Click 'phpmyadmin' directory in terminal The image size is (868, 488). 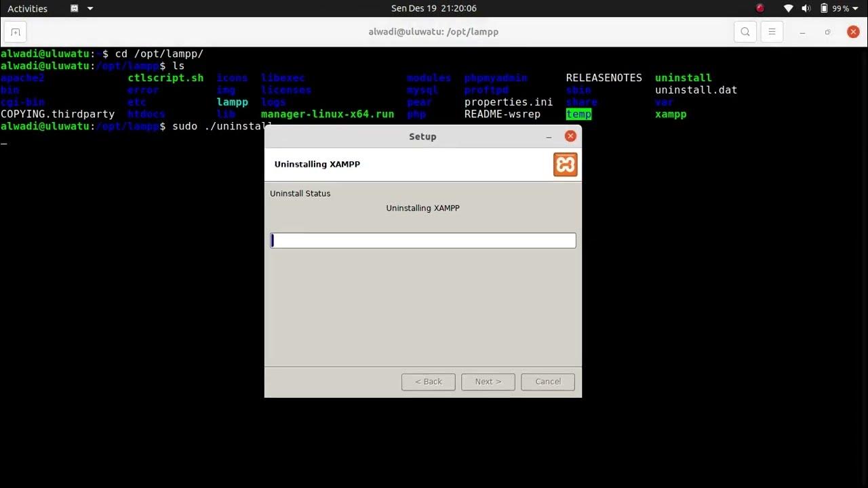496,78
